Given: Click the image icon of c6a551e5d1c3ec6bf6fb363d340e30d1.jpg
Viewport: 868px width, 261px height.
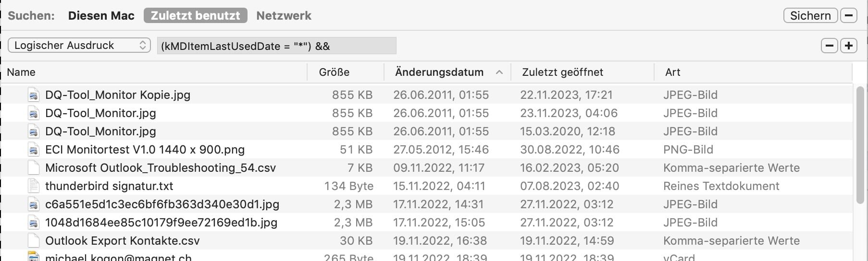Looking at the screenshot, I should point(33,204).
